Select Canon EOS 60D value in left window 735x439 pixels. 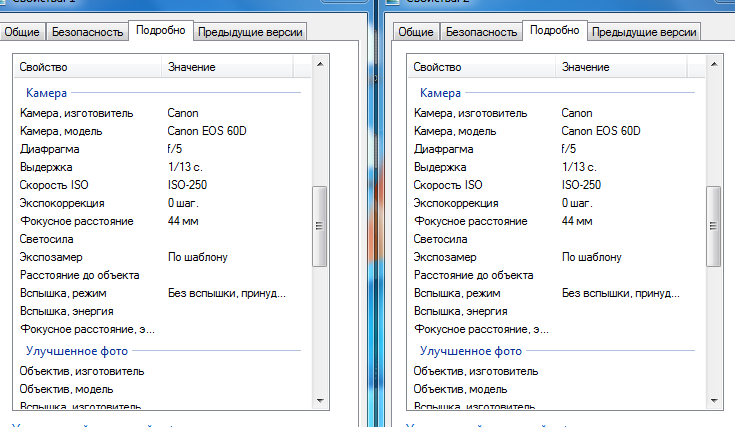click(x=207, y=131)
